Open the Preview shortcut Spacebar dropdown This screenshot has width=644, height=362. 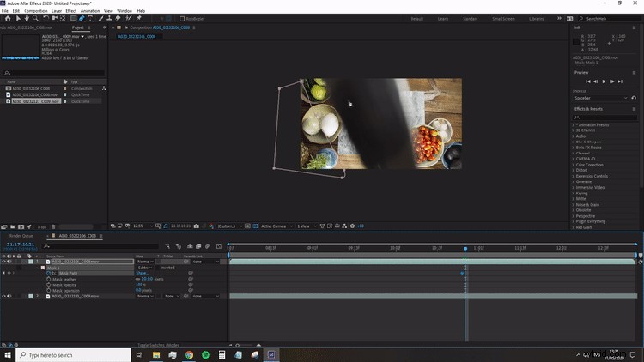[x=600, y=98]
